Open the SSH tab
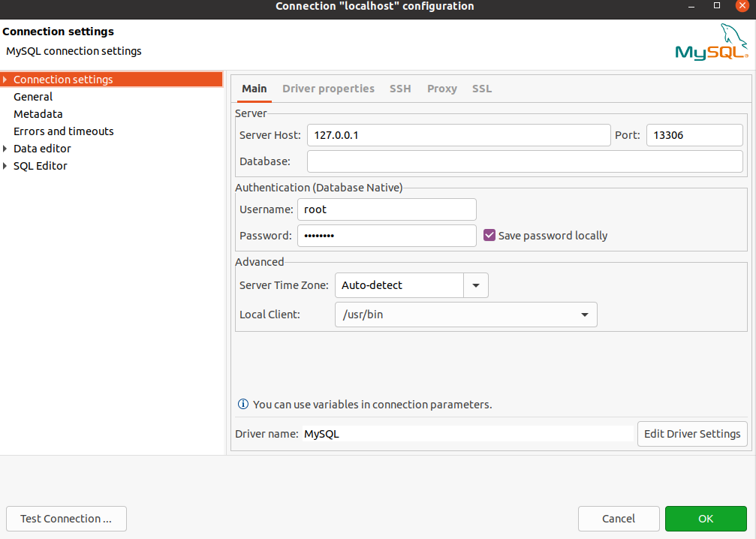The image size is (756, 539). pyautogui.click(x=400, y=89)
